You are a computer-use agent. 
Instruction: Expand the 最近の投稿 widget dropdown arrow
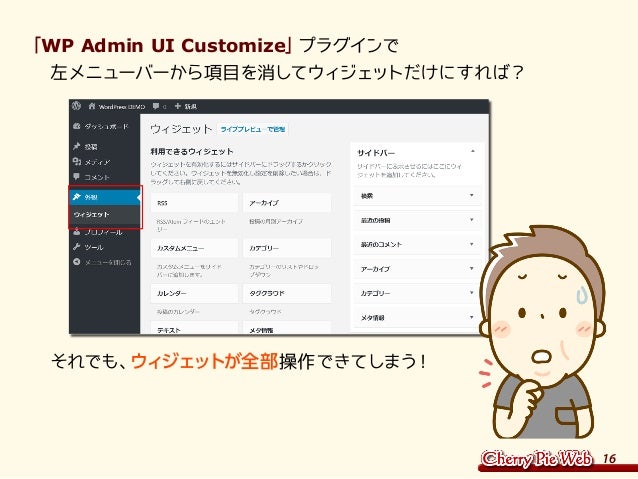point(472,220)
